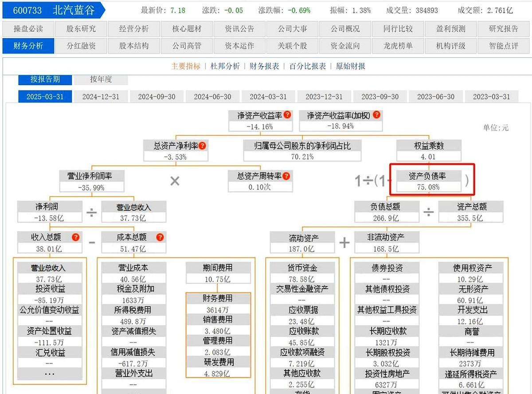Switch to the 按年度 view option
The image size is (532, 394).
pos(101,79)
